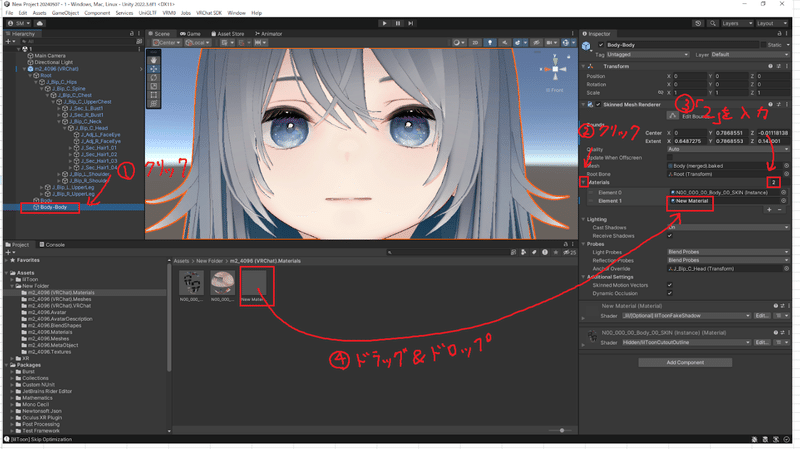This screenshot has width=800, height=449.
Task: Open the Center pivot dropdown
Action: (x=166, y=43)
